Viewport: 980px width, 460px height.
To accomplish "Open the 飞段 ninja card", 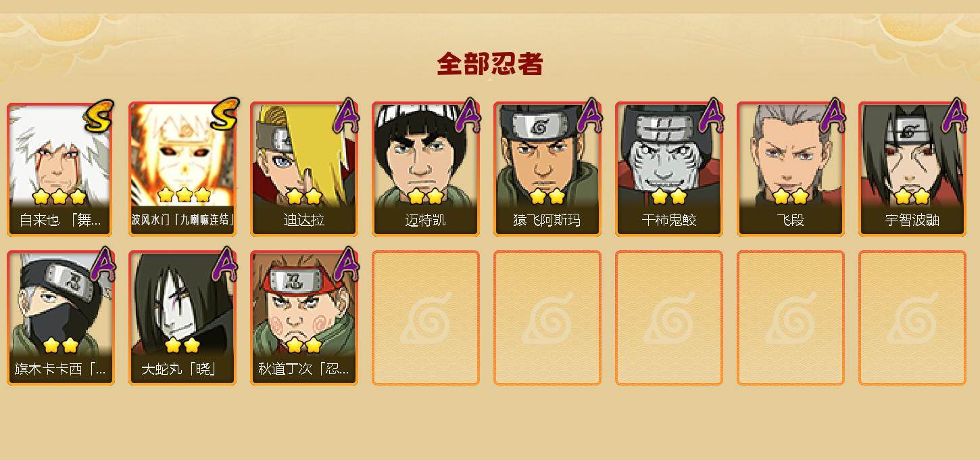I will (791, 169).
